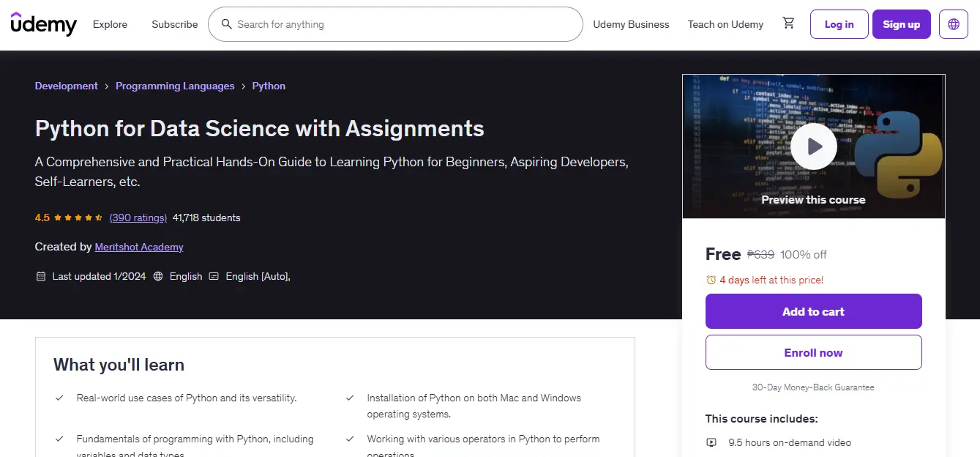Click 'This course includes:' heading
The image size is (980, 457).
click(762, 419)
